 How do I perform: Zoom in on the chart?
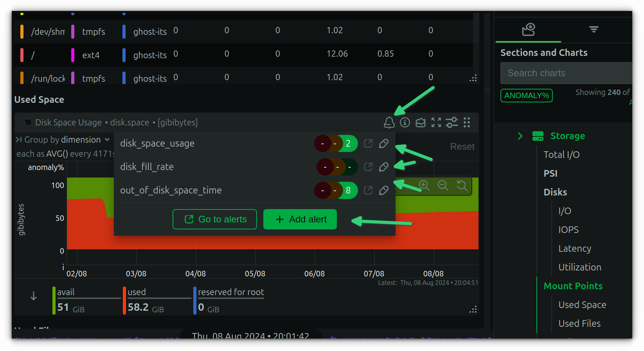[x=424, y=185]
